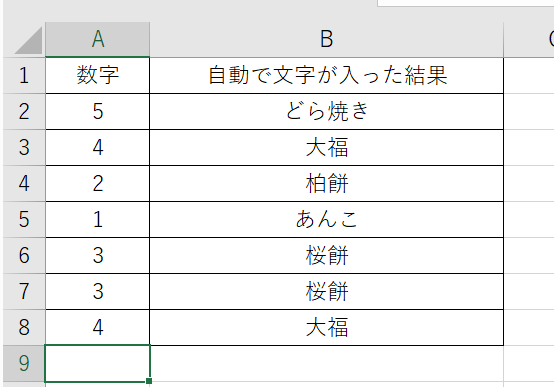Image resolution: width=554 pixels, height=387 pixels.
Task: Click the fill handle of cell A9
Action: [x=149, y=381]
